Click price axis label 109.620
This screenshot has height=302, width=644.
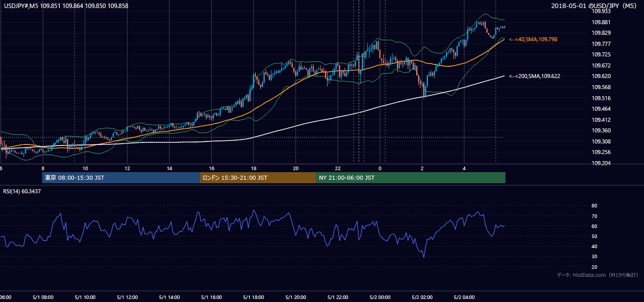pyautogui.click(x=601, y=77)
